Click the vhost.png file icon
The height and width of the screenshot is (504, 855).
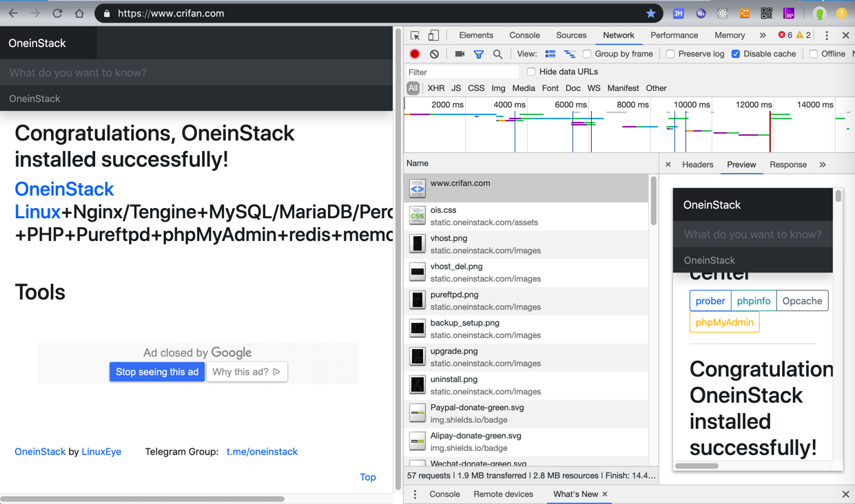(418, 244)
